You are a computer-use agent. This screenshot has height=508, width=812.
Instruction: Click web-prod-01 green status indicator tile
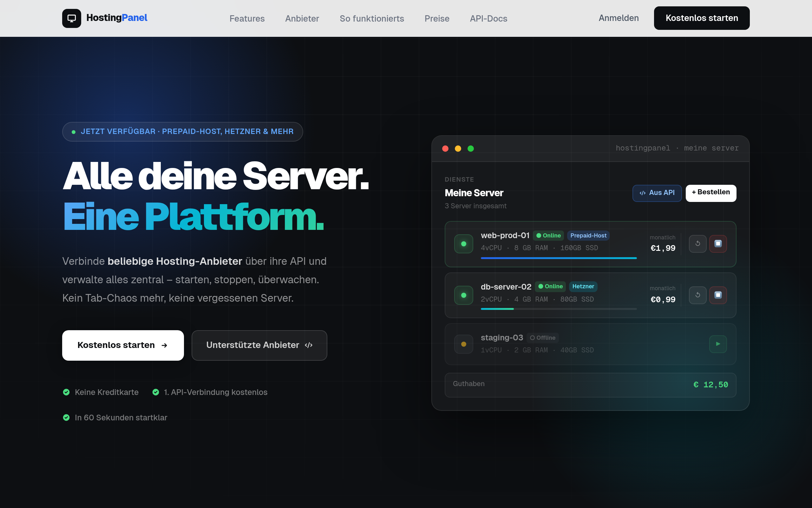[464, 244]
